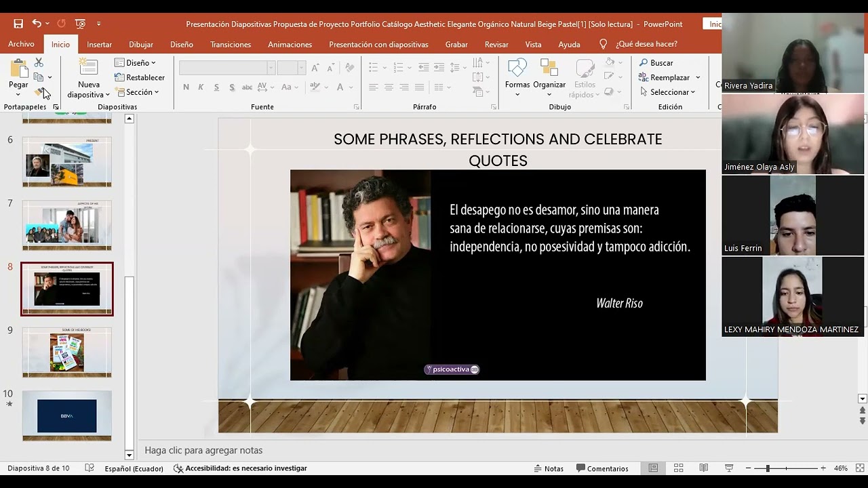Image resolution: width=868 pixels, height=488 pixels.
Task: Open the font size combo box
Action: click(292, 68)
